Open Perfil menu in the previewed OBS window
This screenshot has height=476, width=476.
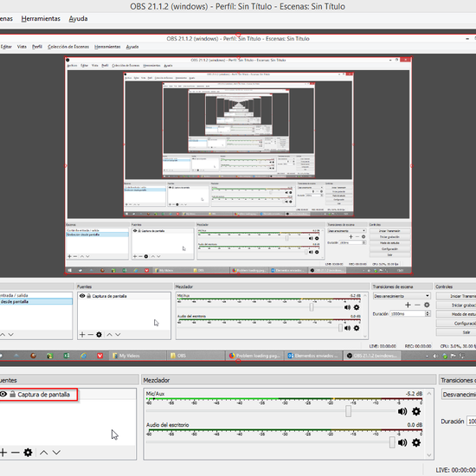pyautogui.click(x=37, y=47)
